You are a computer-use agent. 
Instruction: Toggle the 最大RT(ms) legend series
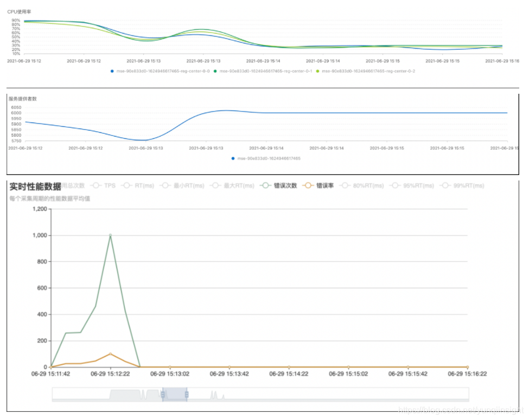(232, 185)
